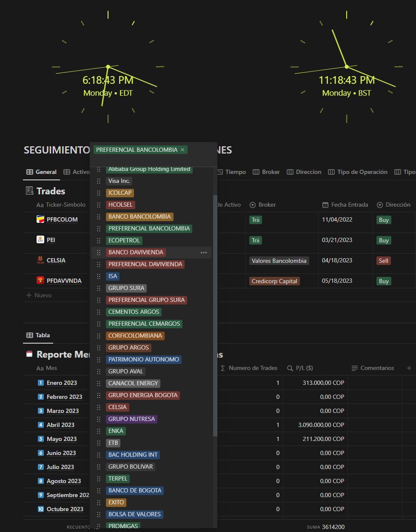Open the Comentarios column header menu

[373, 368]
